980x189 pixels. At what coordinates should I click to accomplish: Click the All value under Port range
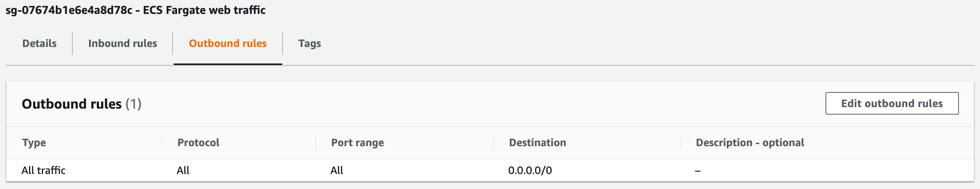(x=337, y=171)
